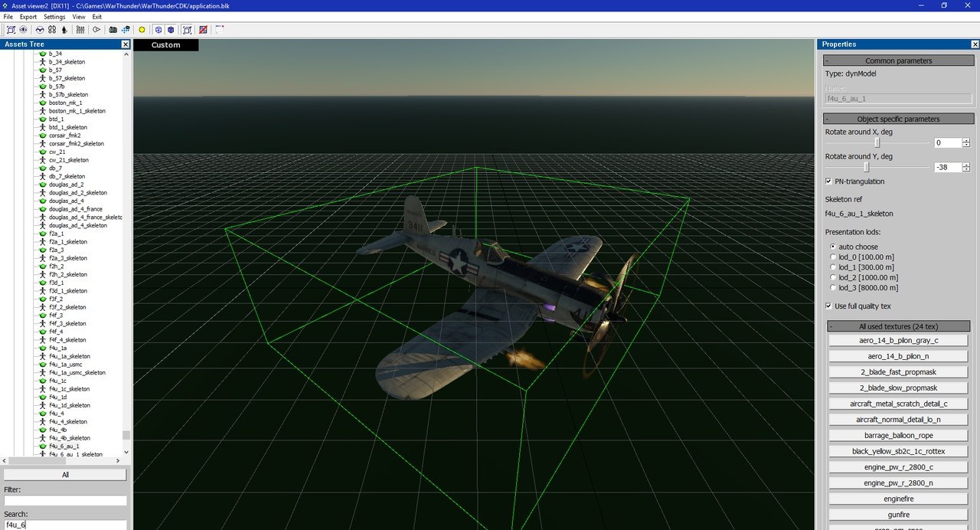980x530 pixels.
Task: Select the auto choose lod option
Action: 833,247
